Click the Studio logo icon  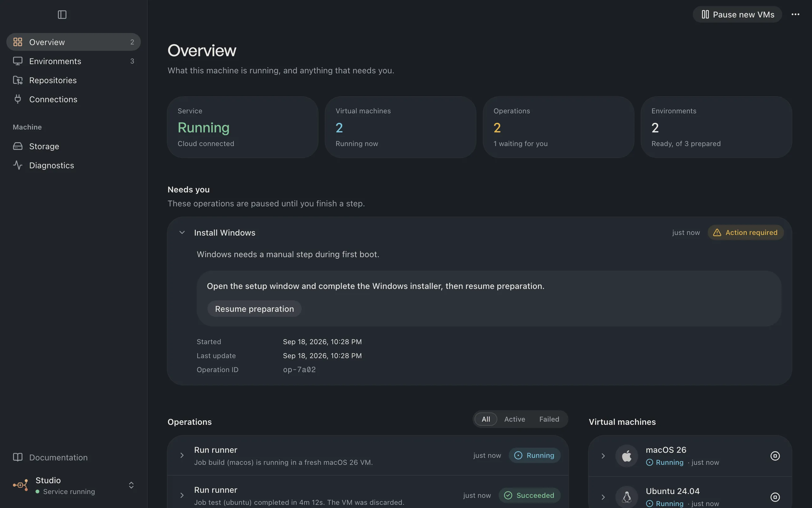point(21,485)
